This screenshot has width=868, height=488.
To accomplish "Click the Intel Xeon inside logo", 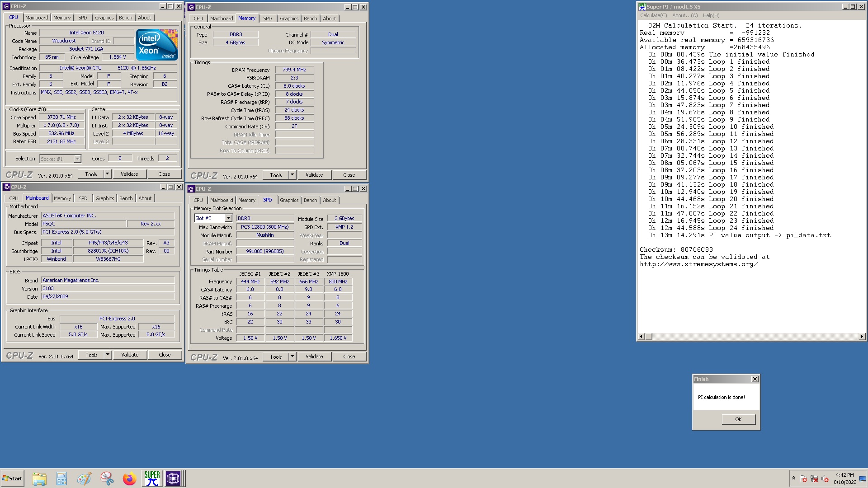I will pos(157,45).
